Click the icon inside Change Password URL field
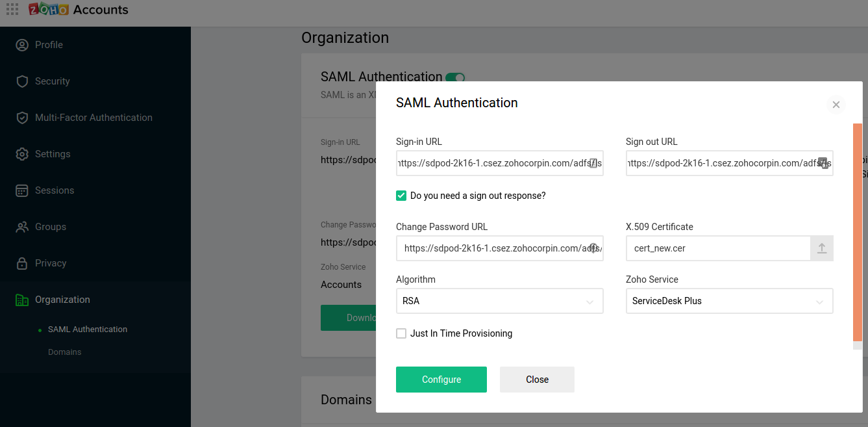 point(593,248)
